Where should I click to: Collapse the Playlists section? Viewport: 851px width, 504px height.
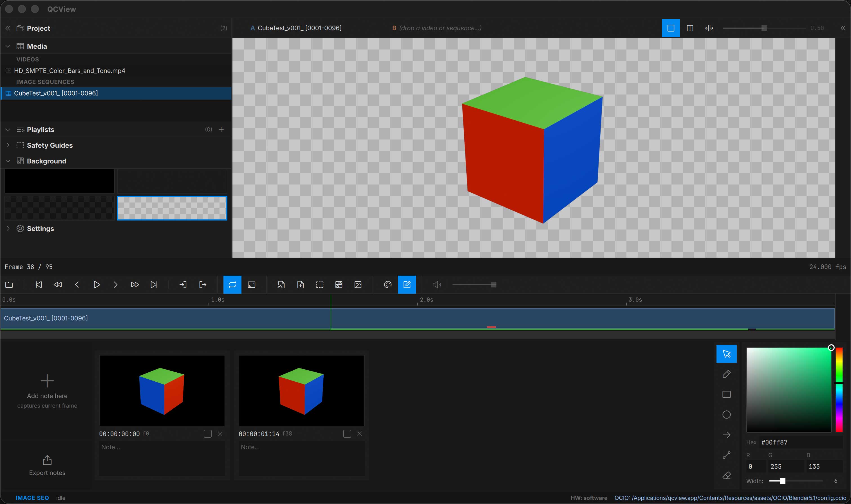click(8, 129)
